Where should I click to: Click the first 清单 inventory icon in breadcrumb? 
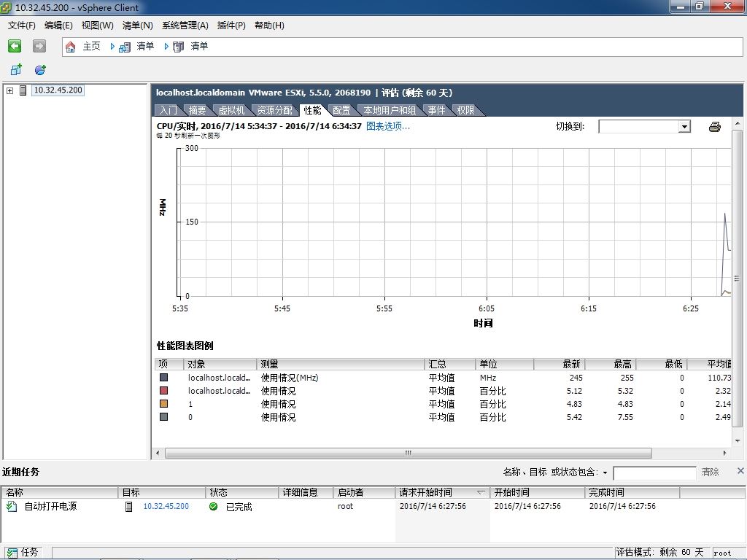pyautogui.click(x=125, y=47)
